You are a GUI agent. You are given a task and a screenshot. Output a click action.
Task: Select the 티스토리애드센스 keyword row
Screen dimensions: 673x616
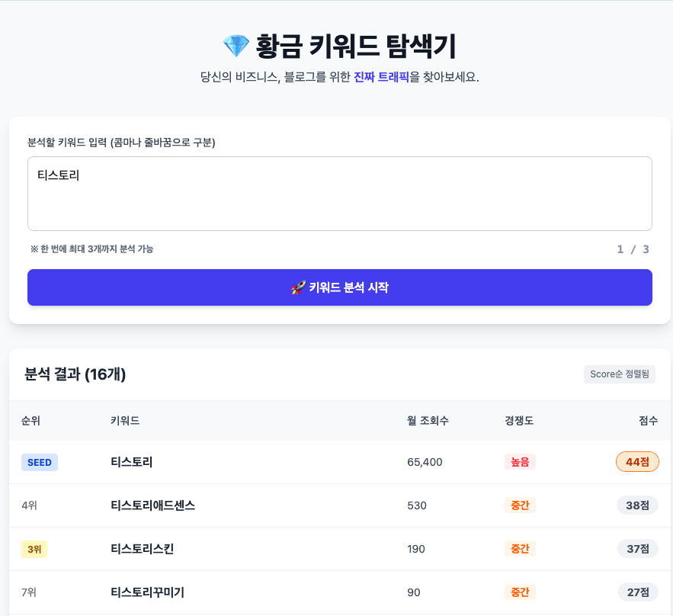pos(153,505)
